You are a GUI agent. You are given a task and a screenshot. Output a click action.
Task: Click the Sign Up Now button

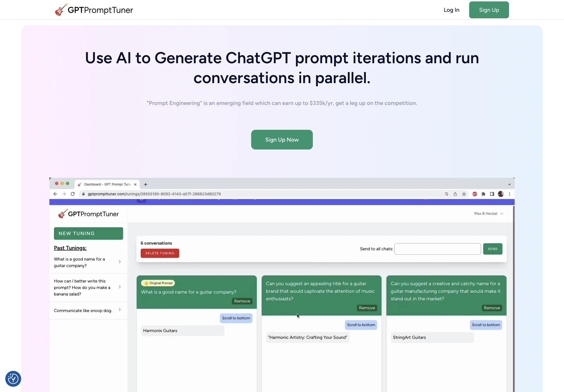click(x=282, y=139)
